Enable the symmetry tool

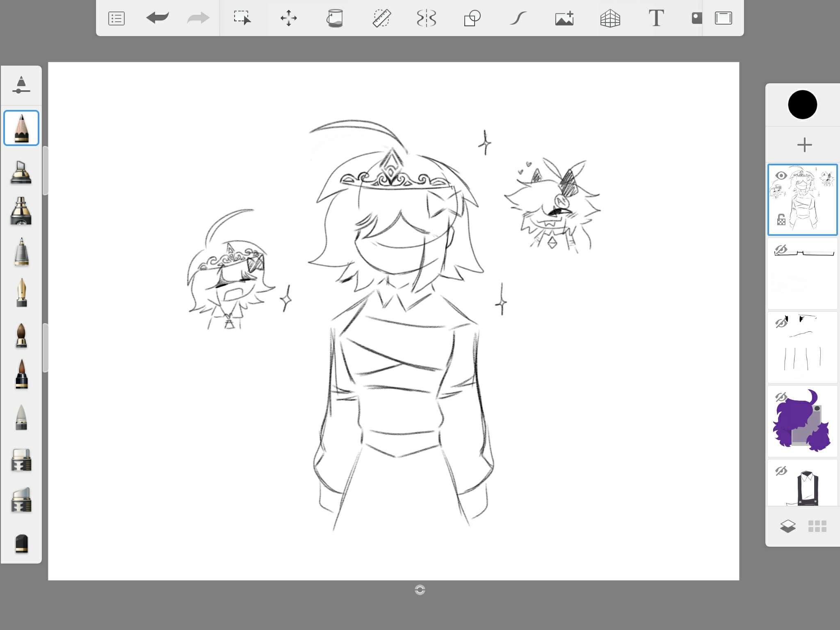pyautogui.click(x=426, y=18)
